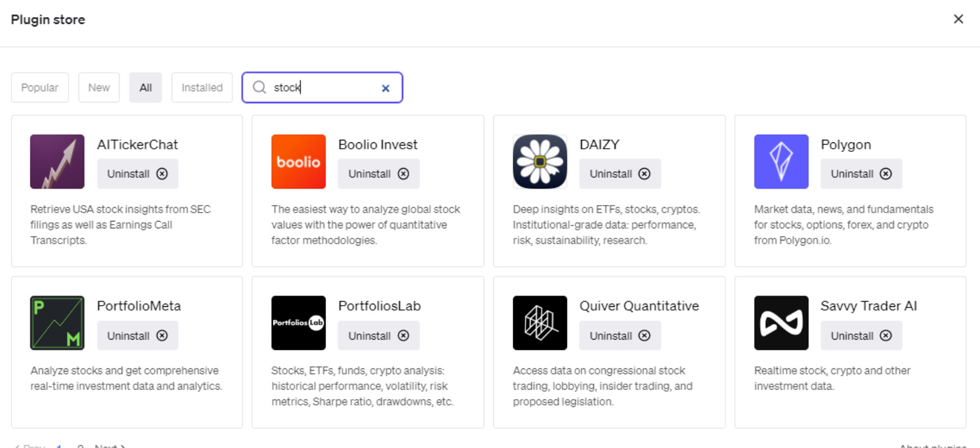Uninstall the AITickerChat plugin
The image size is (980, 448).
tap(137, 174)
